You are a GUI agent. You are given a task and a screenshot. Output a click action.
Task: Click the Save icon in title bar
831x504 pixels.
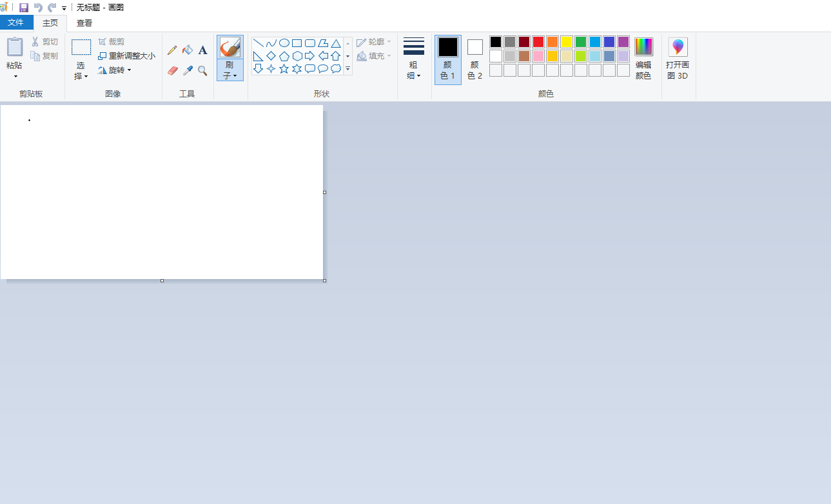tap(24, 7)
